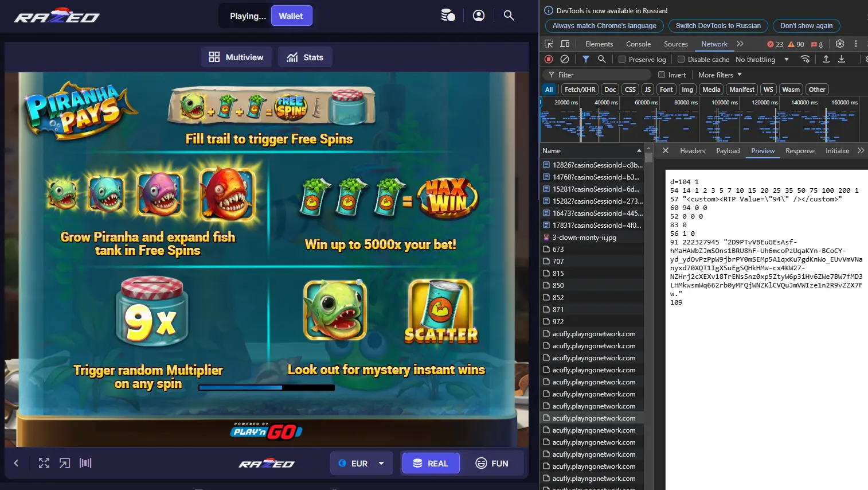Open network conditions wifi icon
This screenshot has width=868, height=490.
[805, 59]
